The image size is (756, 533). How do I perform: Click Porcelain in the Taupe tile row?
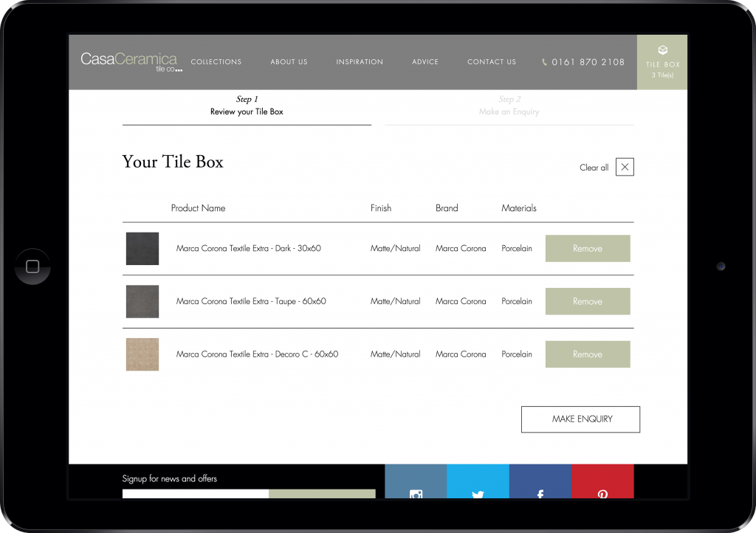(517, 302)
